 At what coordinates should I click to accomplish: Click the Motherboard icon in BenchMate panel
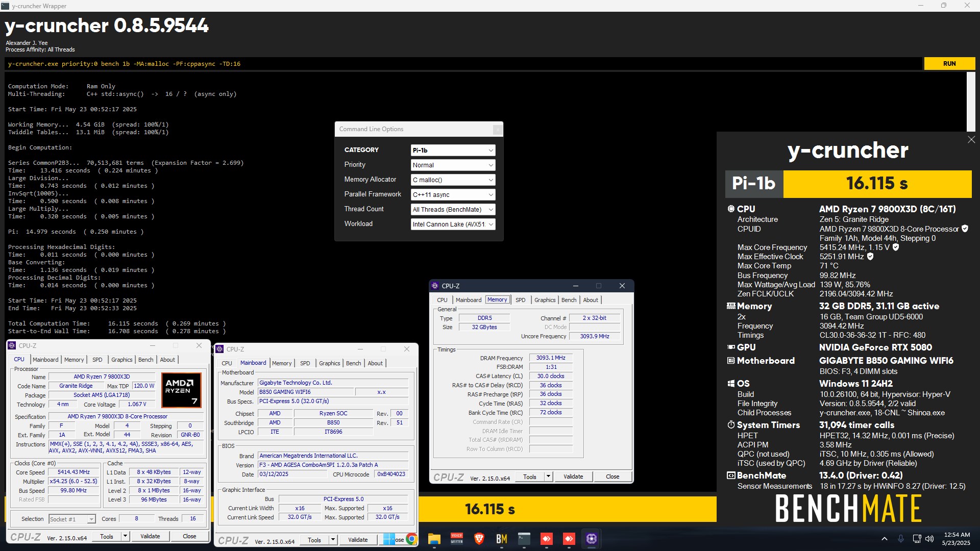click(x=731, y=360)
